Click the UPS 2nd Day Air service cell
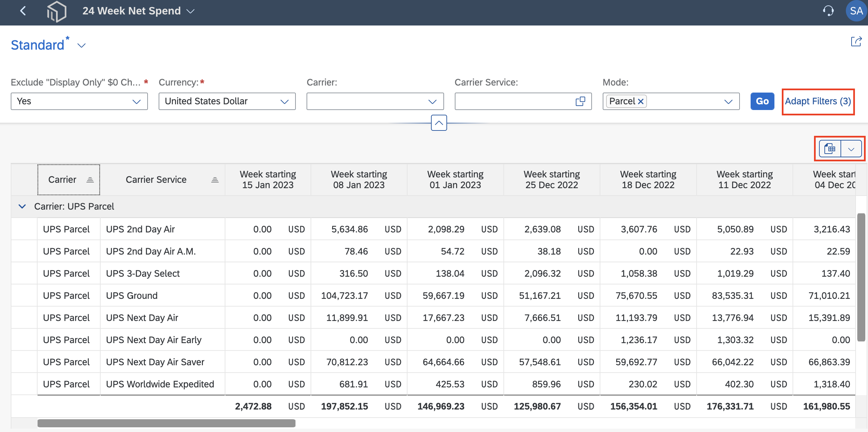Image resolution: width=868 pixels, height=432 pixels. pyautogui.click(x=162, y=229)
